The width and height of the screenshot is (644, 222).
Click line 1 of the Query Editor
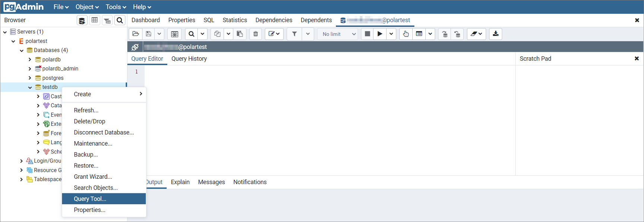pyautogui.click(x=330, y=72)
